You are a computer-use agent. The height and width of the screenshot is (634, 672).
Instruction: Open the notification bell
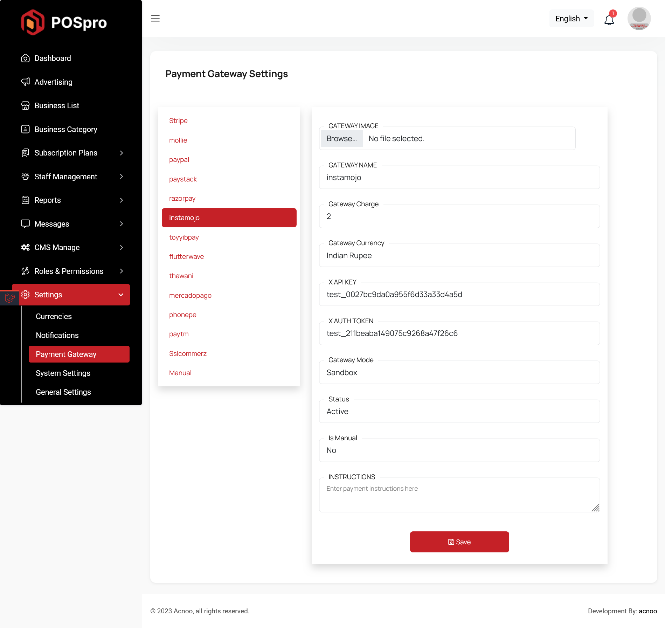pyautogui.click(x=609, y=20)
